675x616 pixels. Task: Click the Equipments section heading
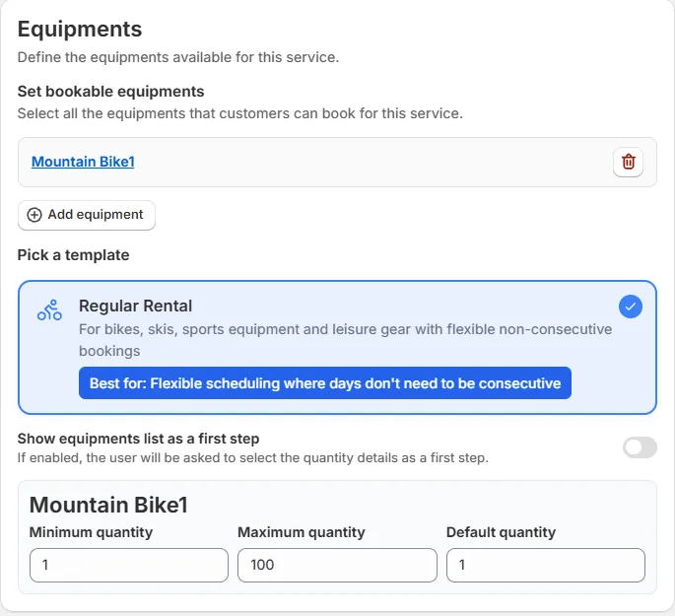point(80,30)
